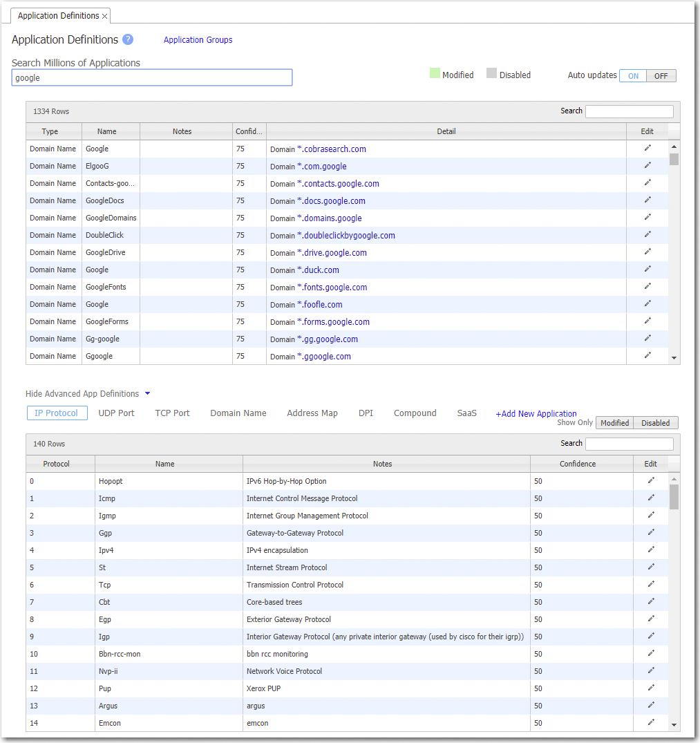The height and width of the screenshot is (743, 700).
Task: Edit the Gg-google row
Action: 647,339
